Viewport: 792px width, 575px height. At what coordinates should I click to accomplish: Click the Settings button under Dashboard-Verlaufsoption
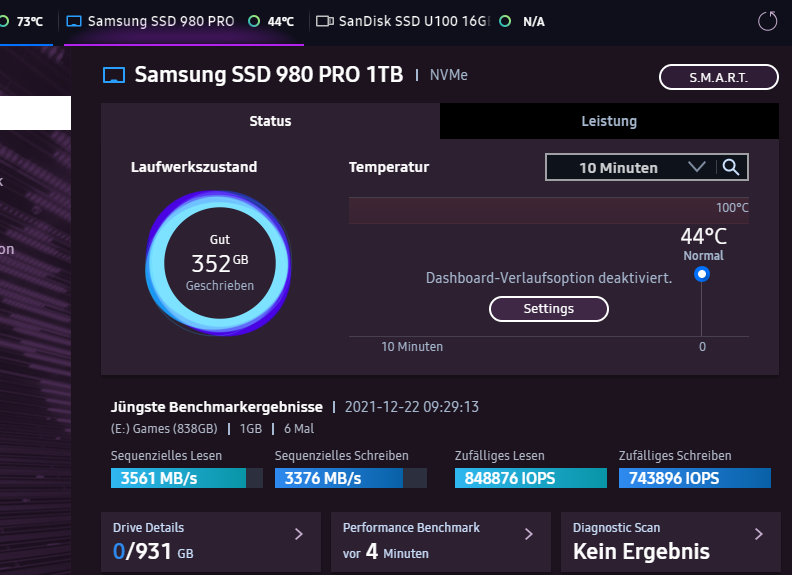549,309
